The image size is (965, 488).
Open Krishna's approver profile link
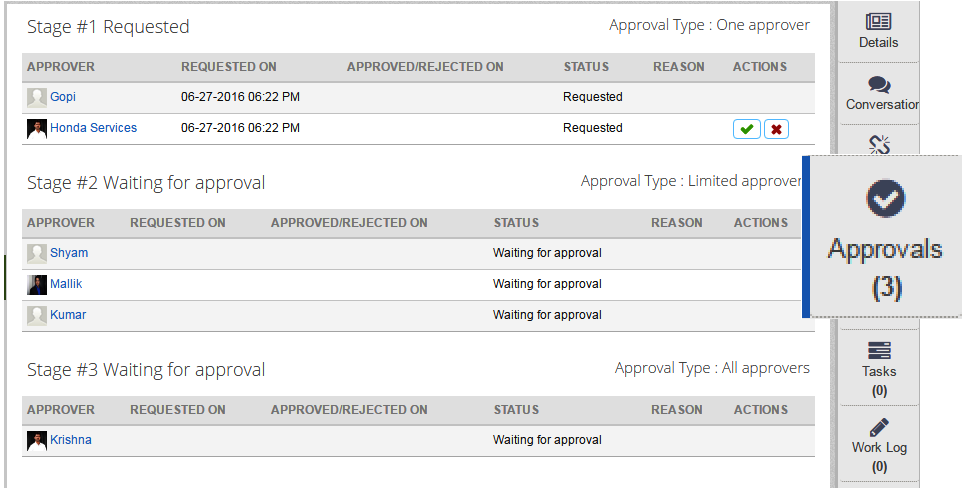coord(71,440)
